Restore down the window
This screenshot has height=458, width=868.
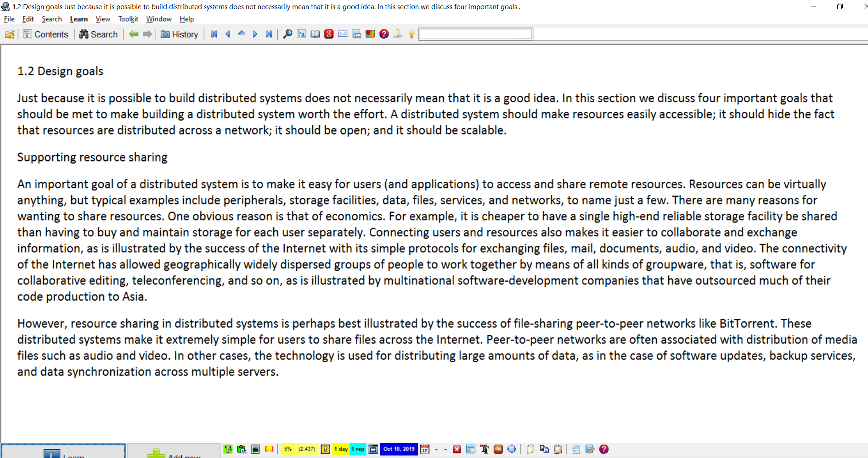coord(840,6)
